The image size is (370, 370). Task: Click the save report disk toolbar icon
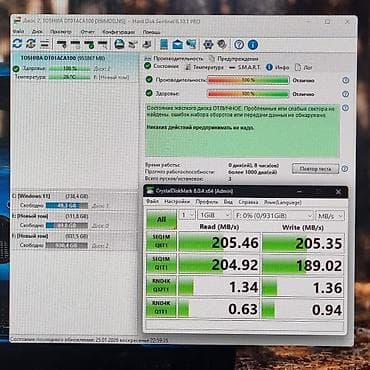pos(119,44)
